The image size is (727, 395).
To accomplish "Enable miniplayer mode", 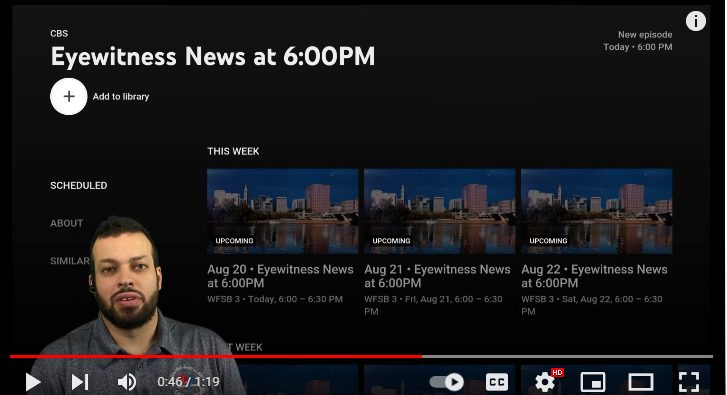I will pos(593,382).
